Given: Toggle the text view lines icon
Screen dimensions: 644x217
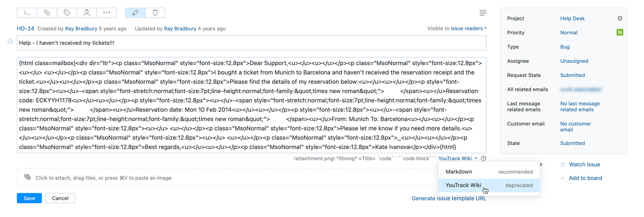Looking at the screenshot, I should point(483,13).
